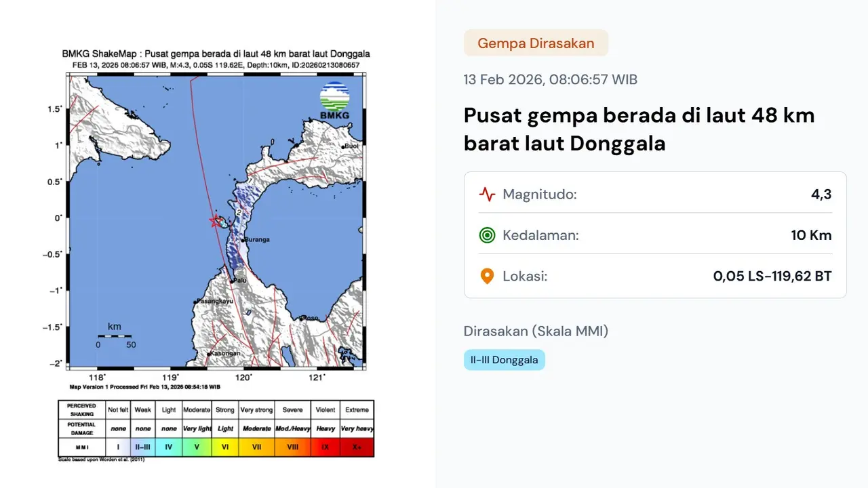868x488 pixels.
Task: Click the Kasongan label on map
Action: (x=224, y=353)
